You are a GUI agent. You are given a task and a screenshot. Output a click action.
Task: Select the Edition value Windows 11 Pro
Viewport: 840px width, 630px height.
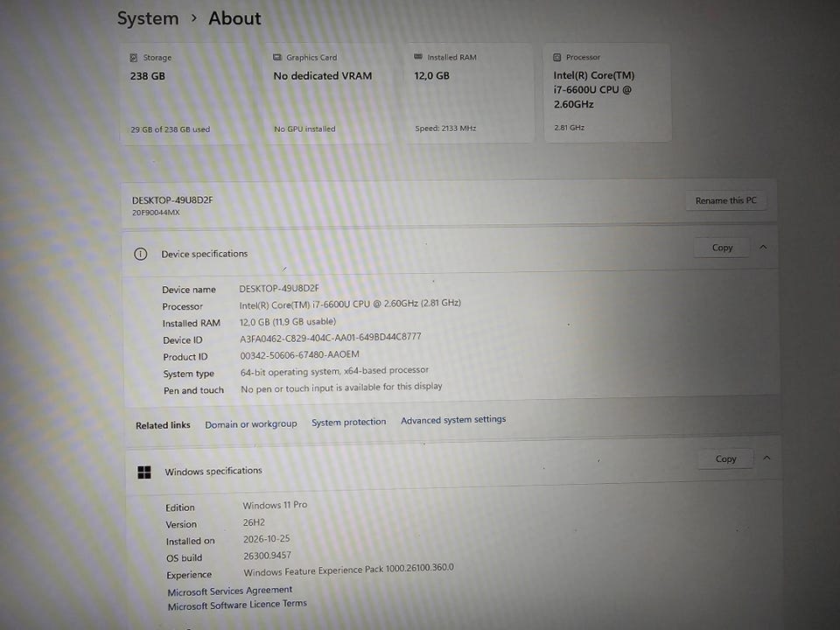[275, 505]
